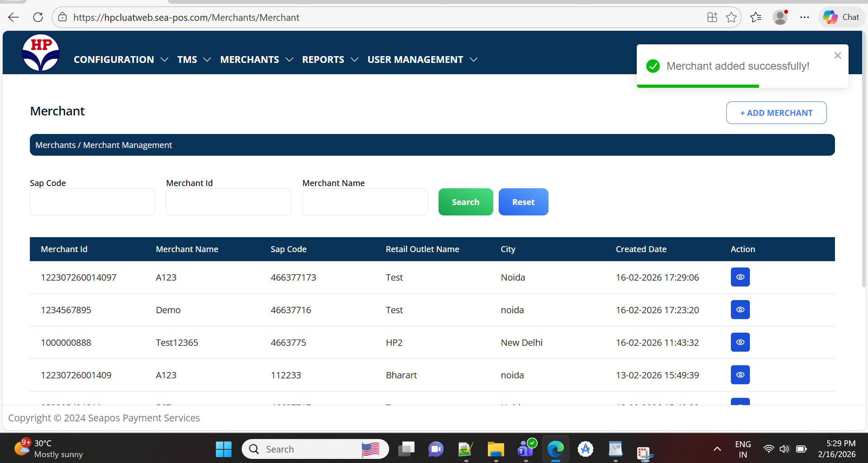This screenshot has height=463, width=868.
Task: Focus the Sap Code input field
Action: [x=92, y=202]
